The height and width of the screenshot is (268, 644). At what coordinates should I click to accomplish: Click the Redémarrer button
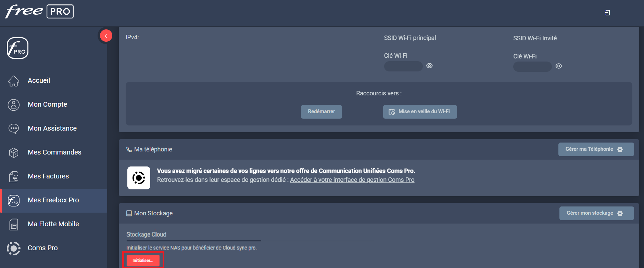click(321, 111)
